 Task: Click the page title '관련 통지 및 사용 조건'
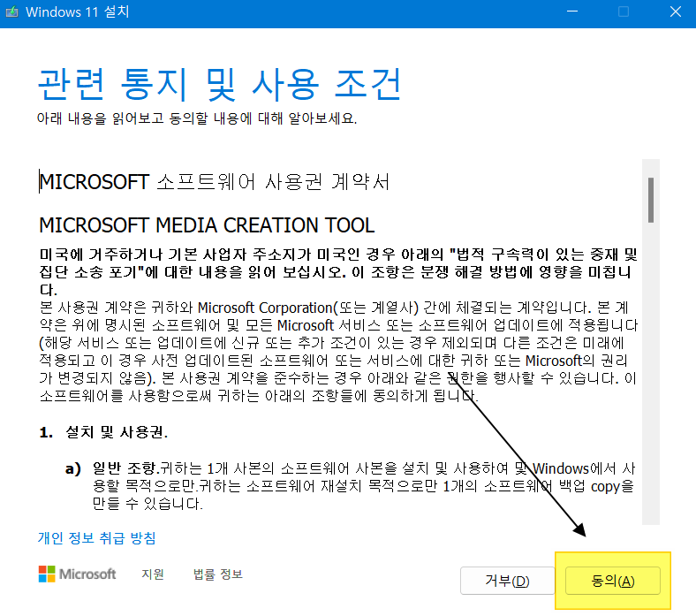tap(220, 84)
